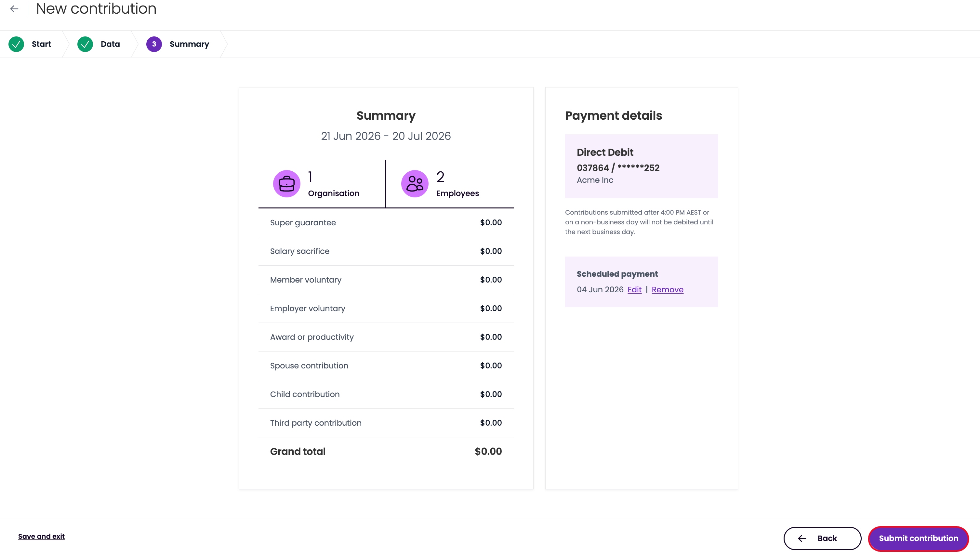Remove the scheduled payment
The width and height of the screenshot is (980, 558).
tap(668, 290)
